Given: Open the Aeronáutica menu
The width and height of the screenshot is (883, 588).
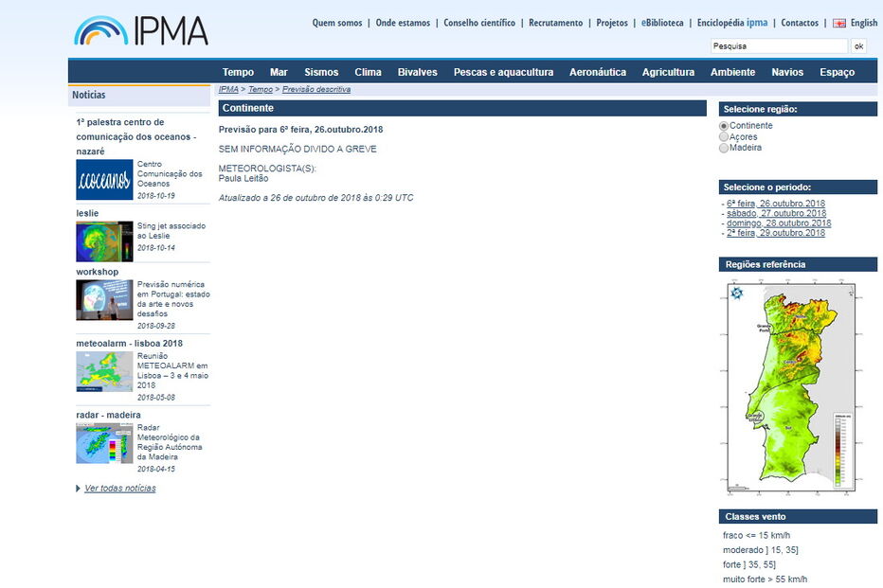Looking at the screenshot, I should 597,72.
